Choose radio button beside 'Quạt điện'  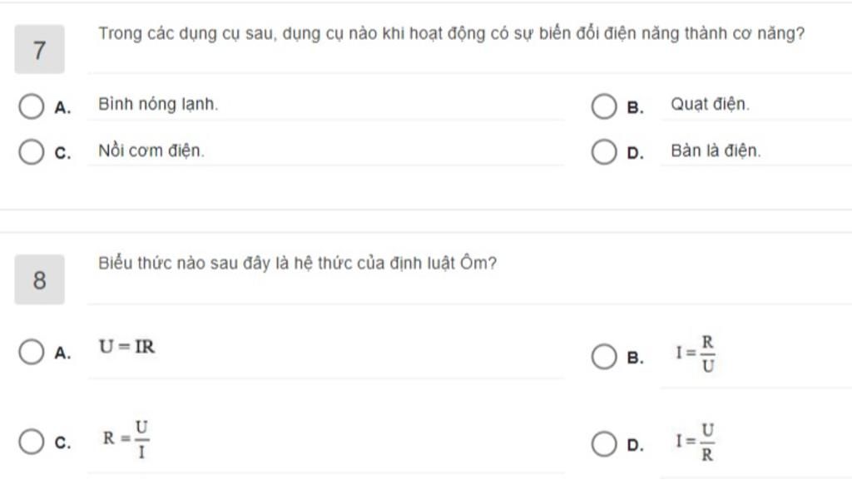pyautogui.click(x=603, y=106)
